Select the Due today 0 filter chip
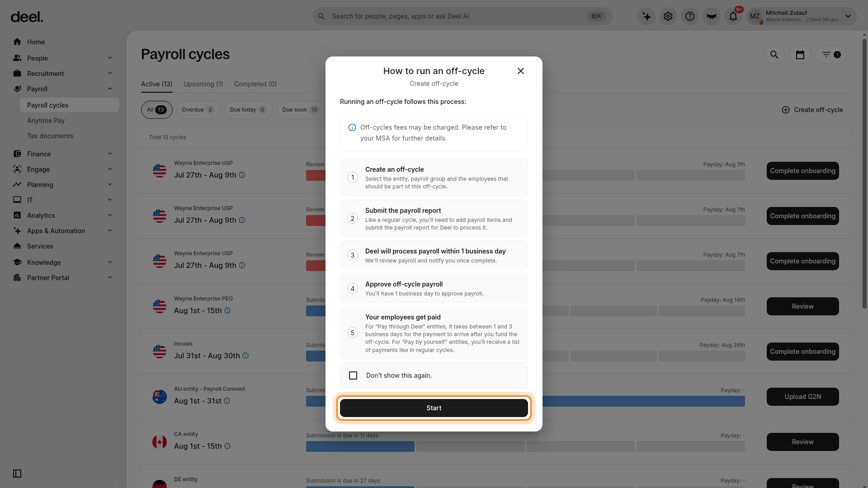This screenshot has width=868, height=488. 248,110
